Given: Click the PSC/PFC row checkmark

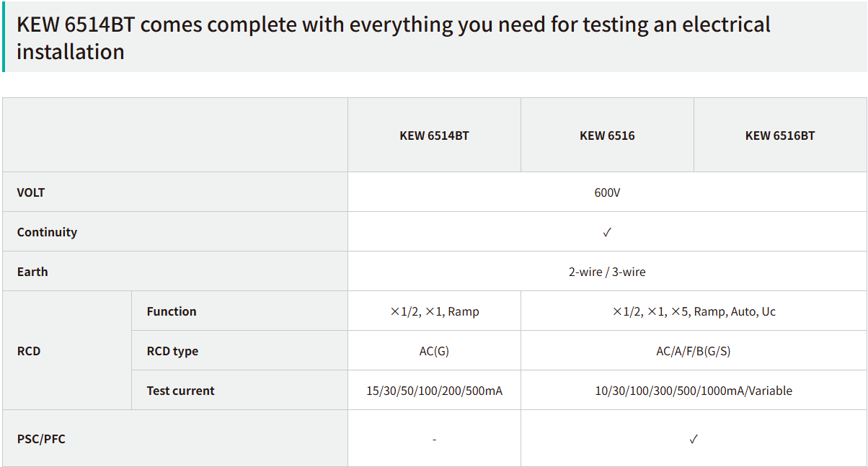Looking at the screenshot, I should (694, 439).
